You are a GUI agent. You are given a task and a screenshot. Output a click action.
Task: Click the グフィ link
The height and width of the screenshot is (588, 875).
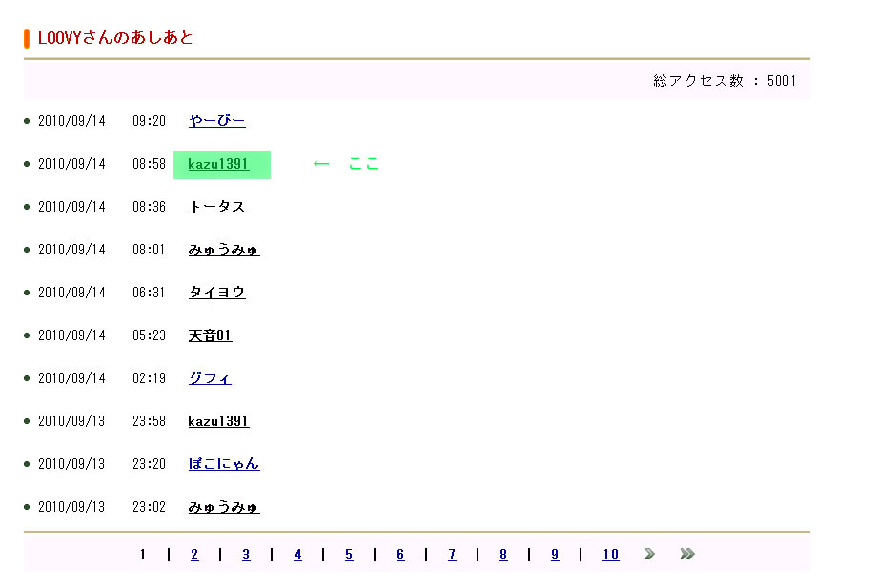[x=210, y=378]
